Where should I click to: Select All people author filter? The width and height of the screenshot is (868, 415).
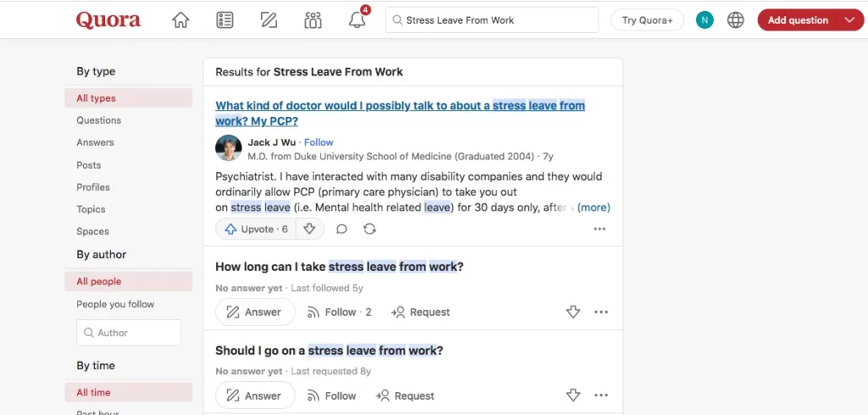point(129,282)
